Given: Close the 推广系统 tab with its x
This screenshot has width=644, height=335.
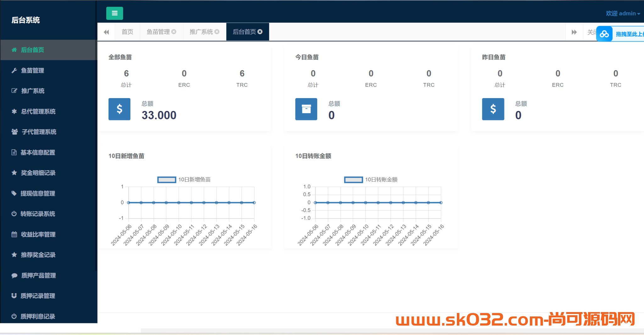Looking at the screenshot, I should 217,32.
